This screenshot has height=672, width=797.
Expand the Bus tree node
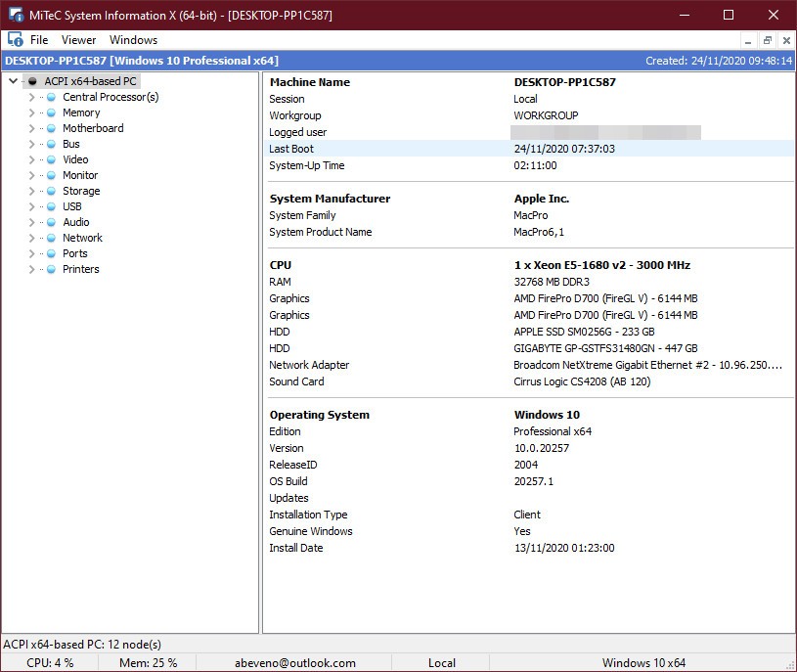[31, 145]
